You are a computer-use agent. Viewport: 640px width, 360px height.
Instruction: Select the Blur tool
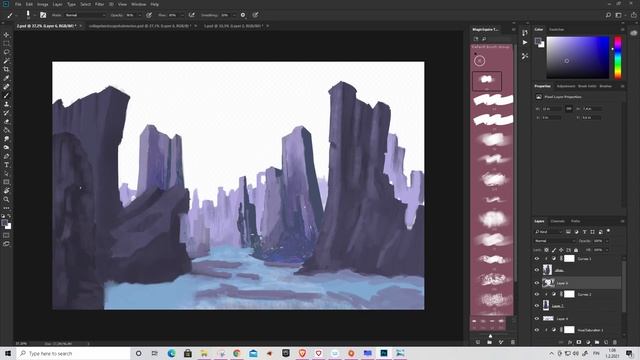click(x=6, y=139)
